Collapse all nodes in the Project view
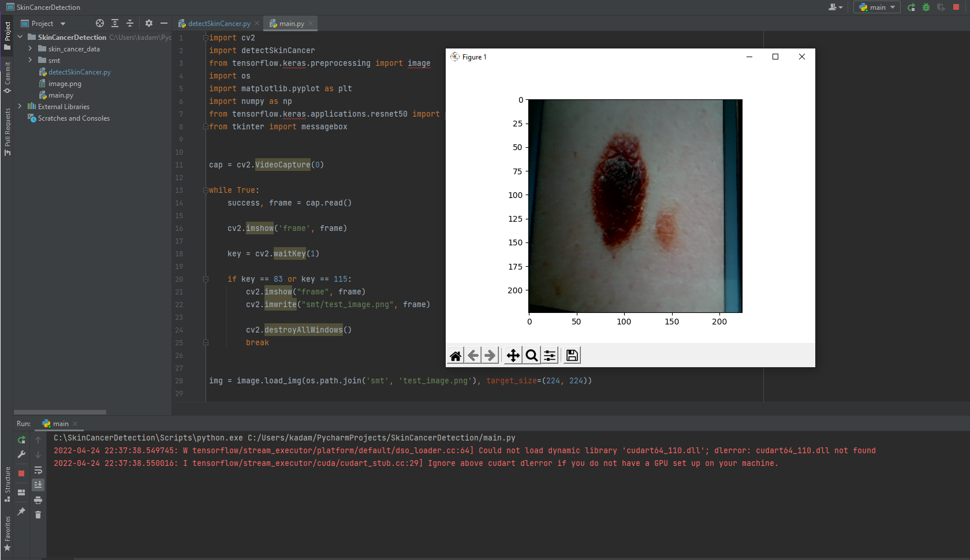Image resolution: width=970 pixels, height=560 pixels. click(129, 23)
